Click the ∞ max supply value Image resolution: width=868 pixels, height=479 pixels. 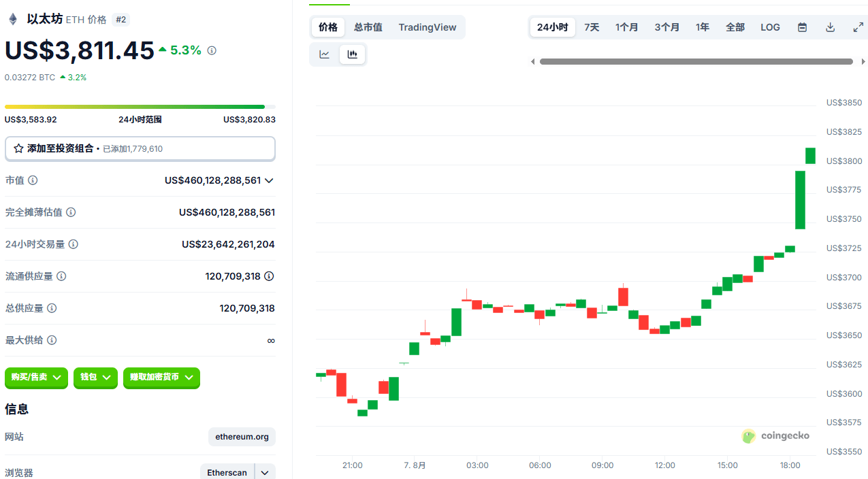tap(271, 340)
